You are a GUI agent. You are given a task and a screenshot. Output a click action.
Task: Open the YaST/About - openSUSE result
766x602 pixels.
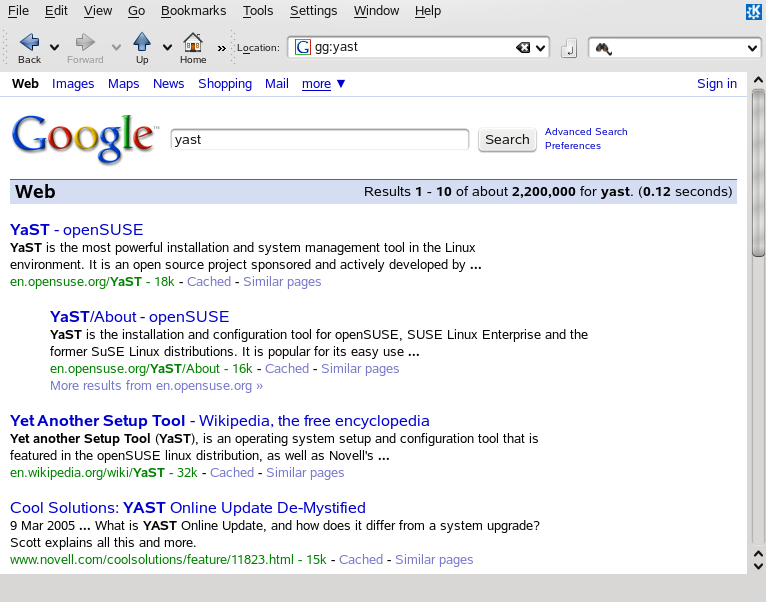(139, 317)
